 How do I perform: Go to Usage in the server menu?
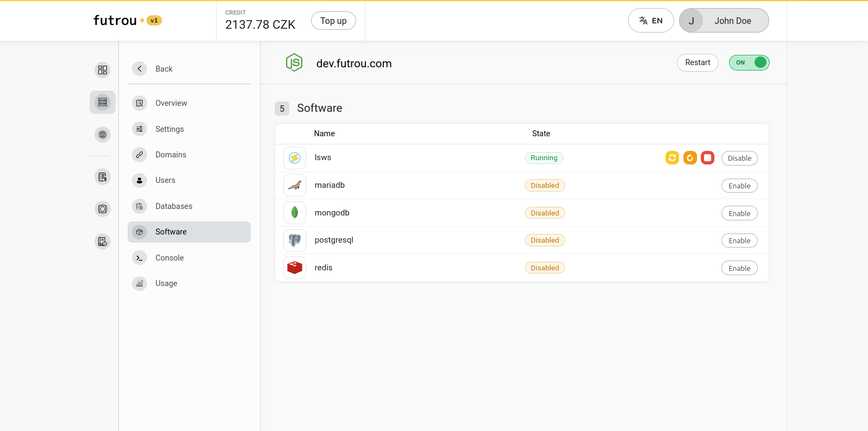click(x=189, y=283)
